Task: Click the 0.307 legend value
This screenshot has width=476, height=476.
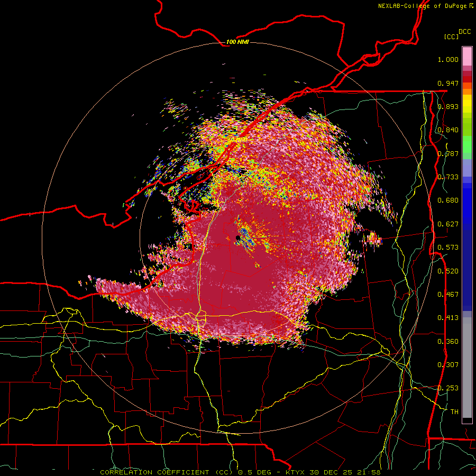Action: click(448, 365)
